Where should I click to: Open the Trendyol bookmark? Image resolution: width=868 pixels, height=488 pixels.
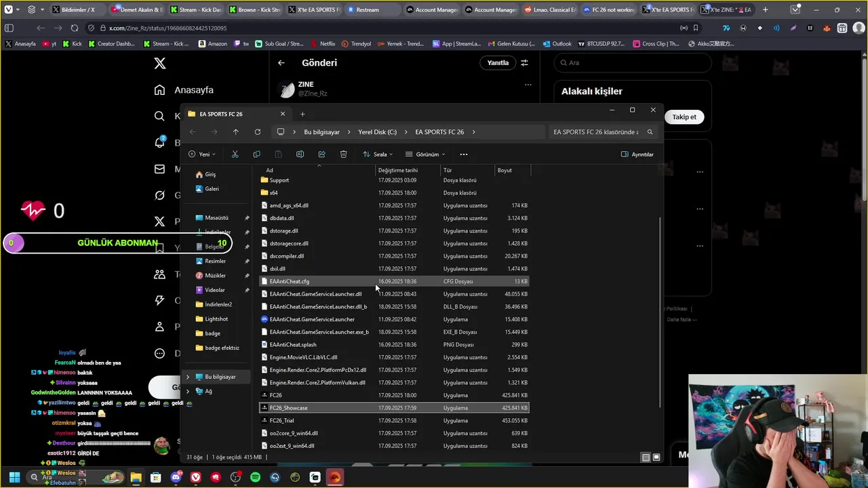click(357, 43)
